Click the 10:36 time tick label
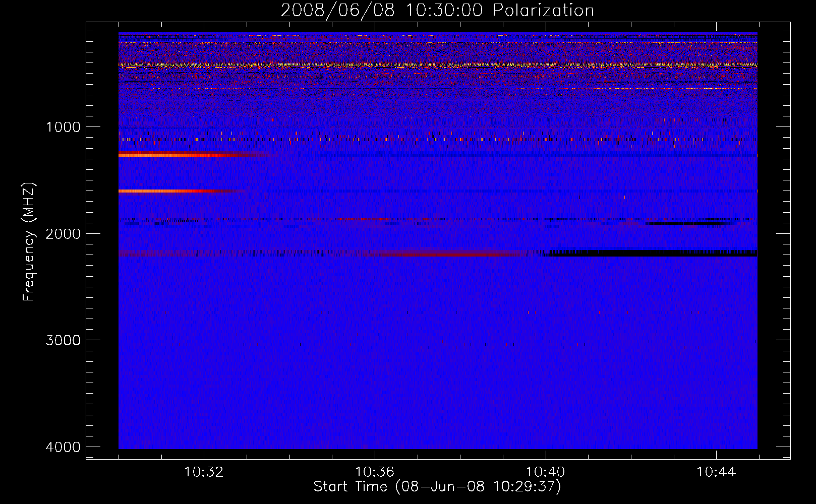 [x=375, y=472]
